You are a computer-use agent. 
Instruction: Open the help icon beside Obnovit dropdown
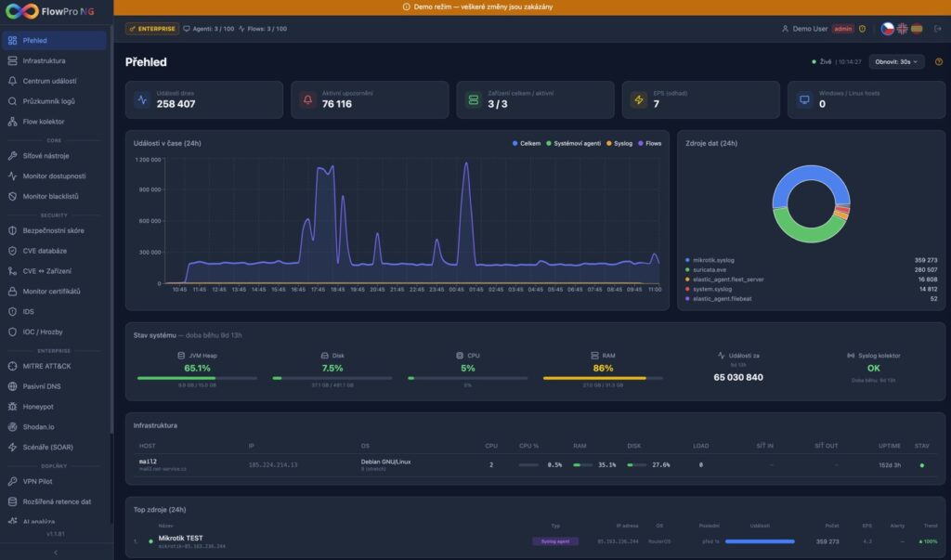[x=939, y=62]
